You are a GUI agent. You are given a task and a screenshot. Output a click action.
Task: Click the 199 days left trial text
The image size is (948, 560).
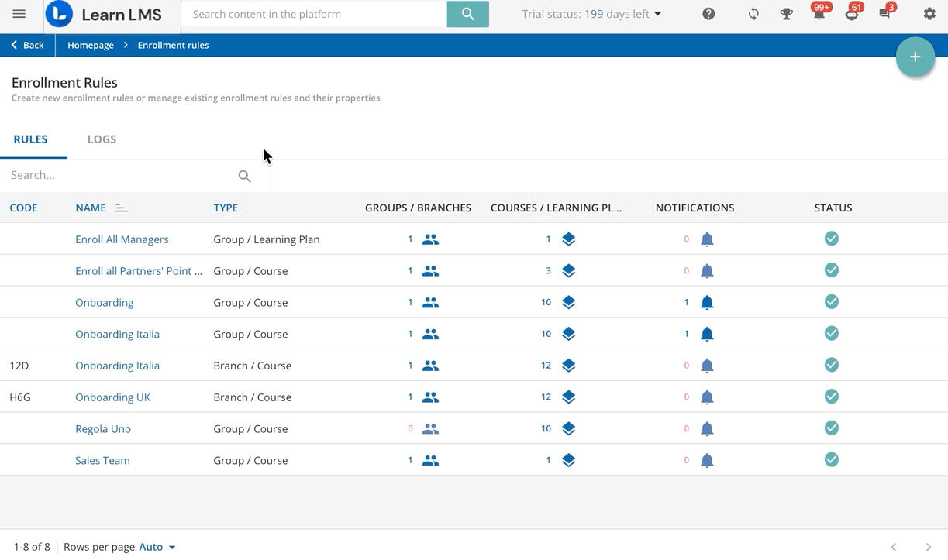click(x=617, y=14)
